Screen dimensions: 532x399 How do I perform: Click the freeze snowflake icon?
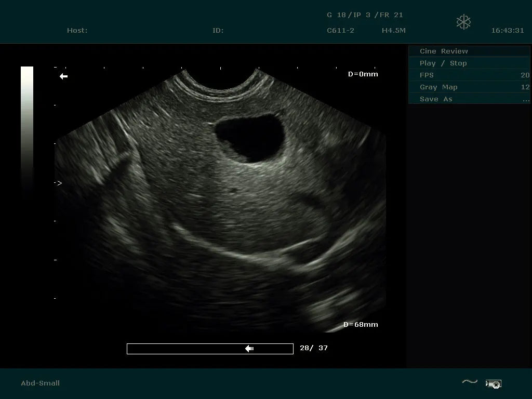463,22
